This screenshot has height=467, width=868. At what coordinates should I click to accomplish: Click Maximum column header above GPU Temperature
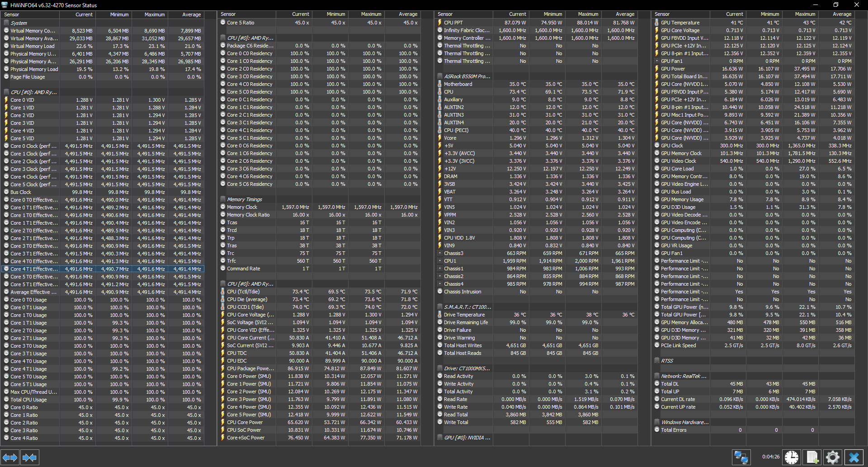click(x=801, y=14)
